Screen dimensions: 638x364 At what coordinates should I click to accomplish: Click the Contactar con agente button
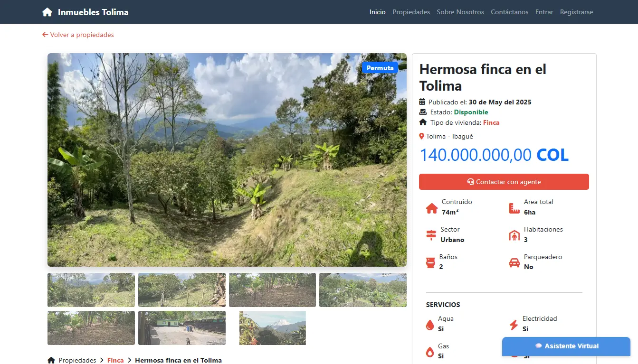504,182
